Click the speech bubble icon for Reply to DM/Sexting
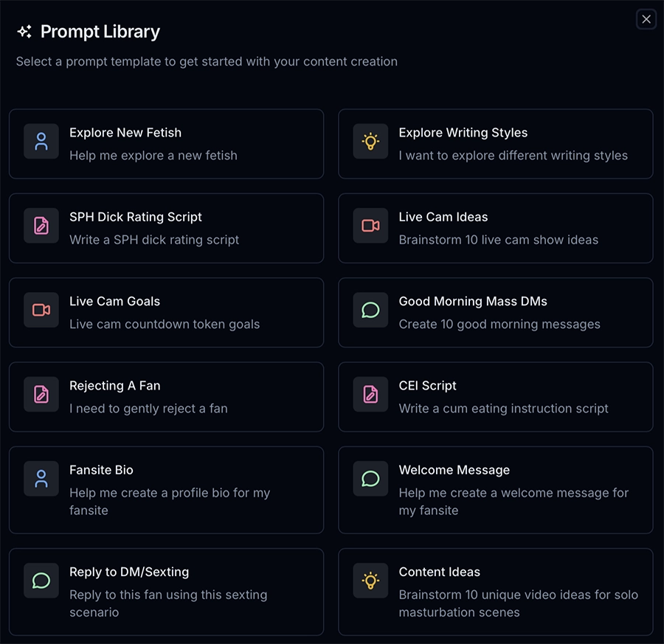 tap(41, 581)
